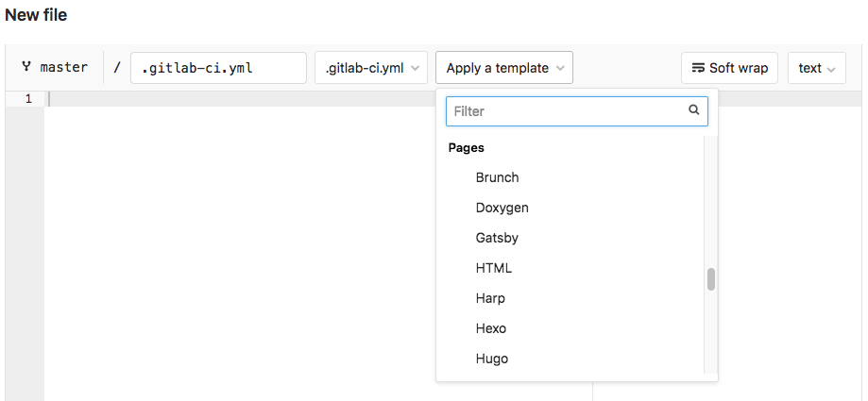Open the text syntax dropdown

tap(816, 68)
